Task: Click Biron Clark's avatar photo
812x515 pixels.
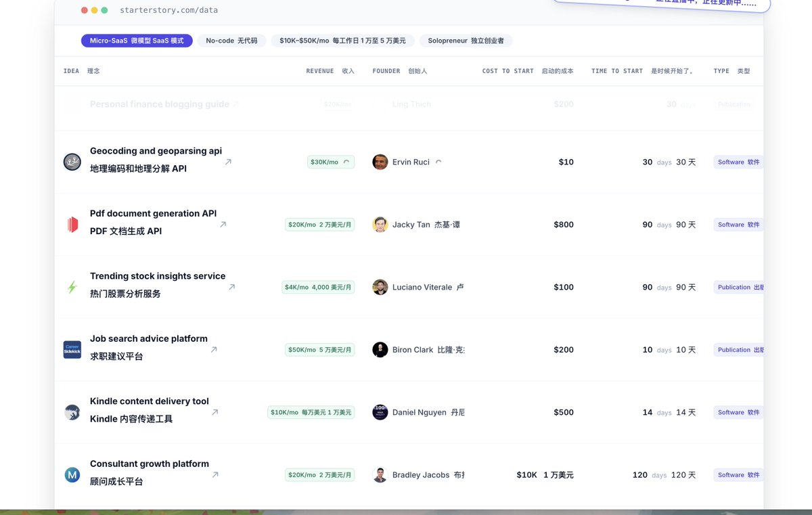Action: coord(380,350)
